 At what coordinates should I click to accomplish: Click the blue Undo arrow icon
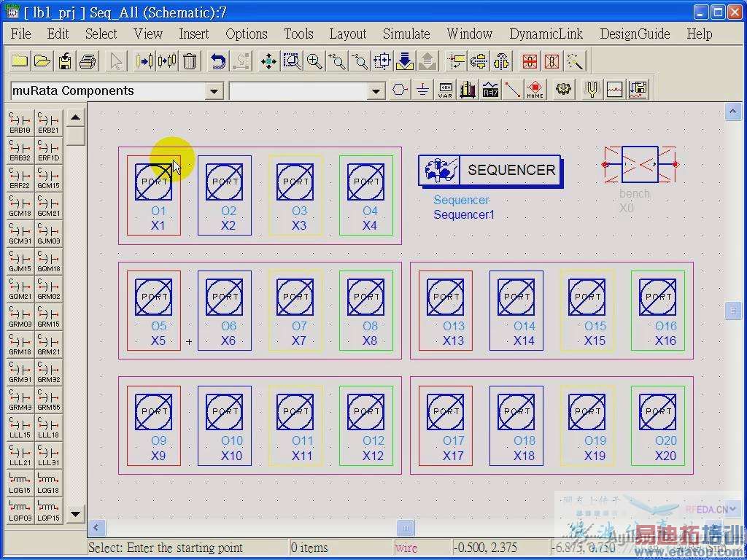217,61
